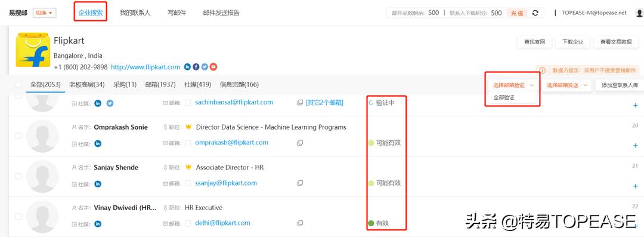Open LinkedIn profile in sachinbansal row
Screen dimensions: 644x237
(x=98, y=103)
